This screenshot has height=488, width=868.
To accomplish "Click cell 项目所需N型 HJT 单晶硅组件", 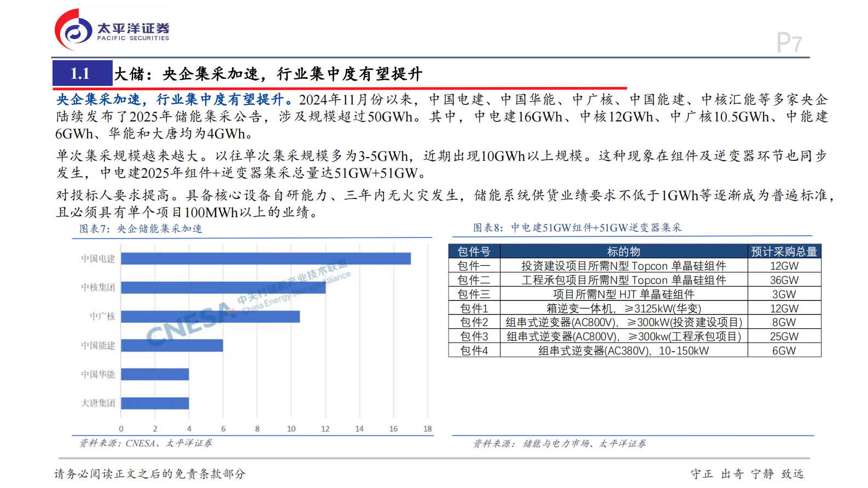I will (x=624, y=294).
